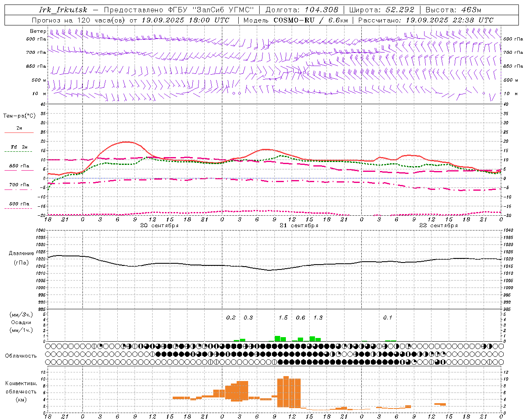Click the (мм/3ч.) precipitation unit label
The height and width of the screenshot is (420, 525).
coord(21,315)
